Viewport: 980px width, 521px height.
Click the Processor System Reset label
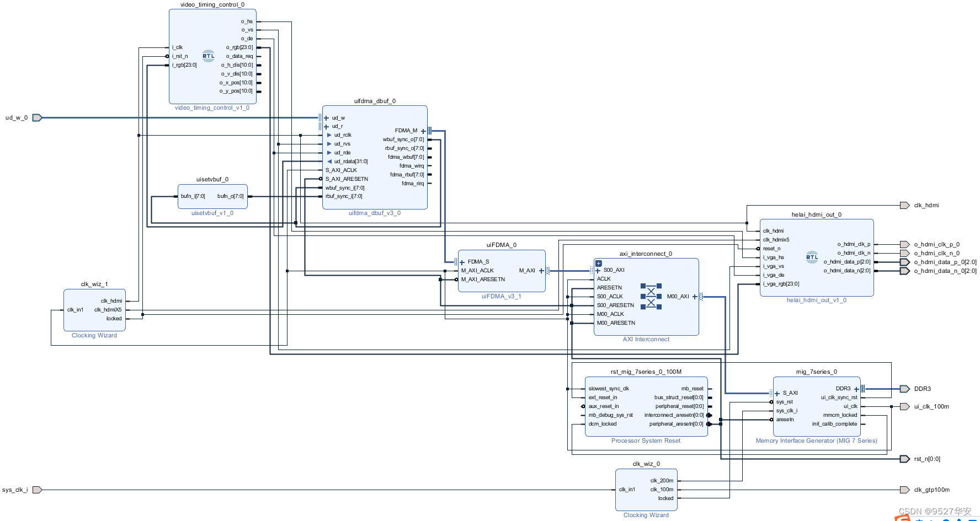click(x=646, y=441)
